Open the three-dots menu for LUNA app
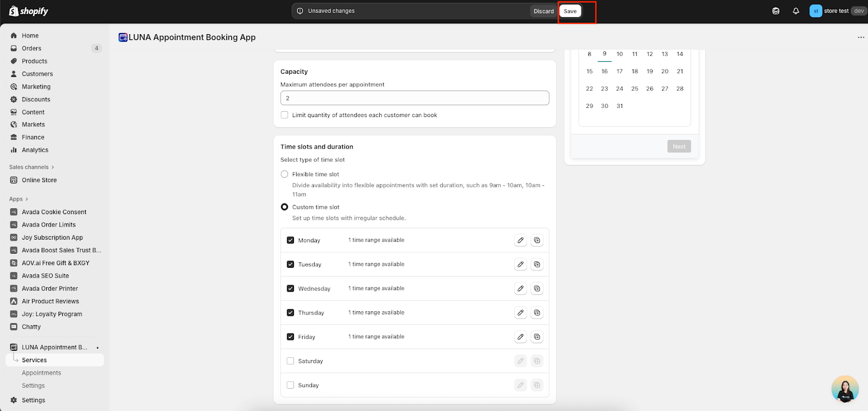868x411 pixels. (860, 37)
